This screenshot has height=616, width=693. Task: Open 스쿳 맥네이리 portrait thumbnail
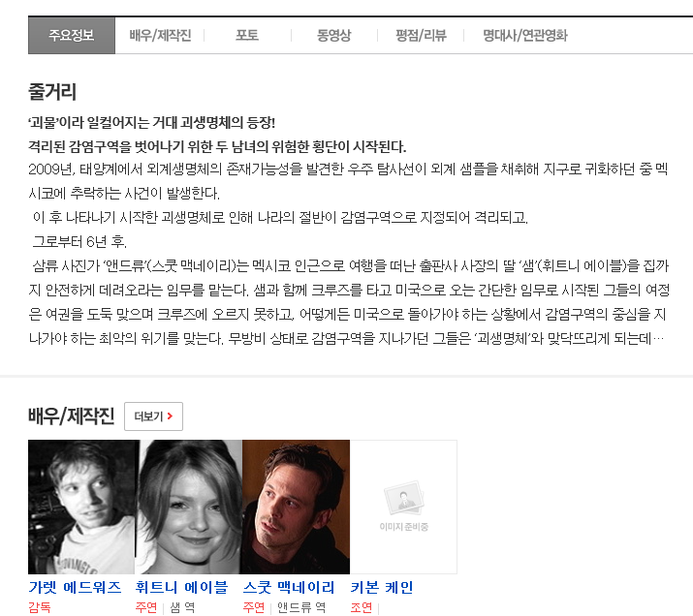[296, 507]
